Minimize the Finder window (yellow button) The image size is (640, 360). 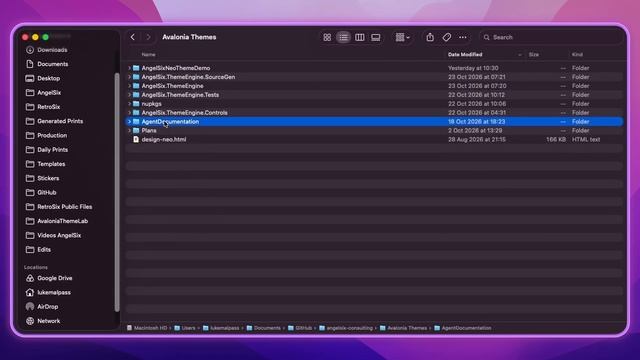[35, 37]
